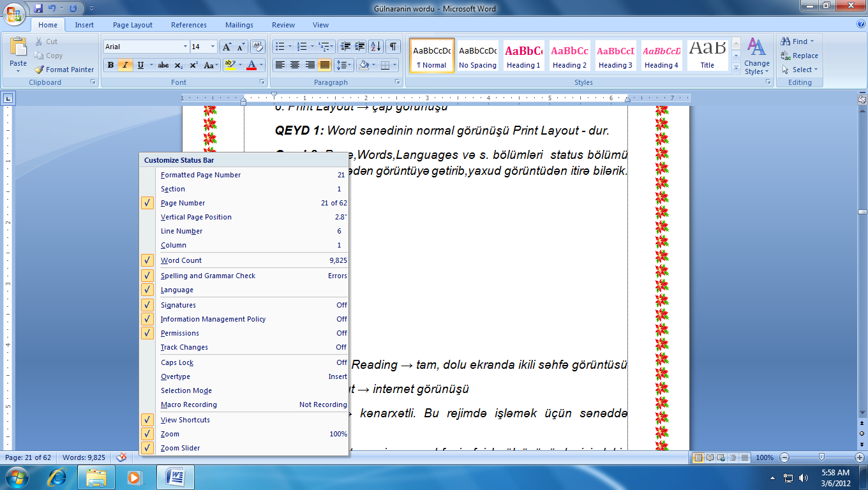The height and width of the screenshot is (490, 868).
Task: Open Font dialog launcher
Action: point(262,82)
